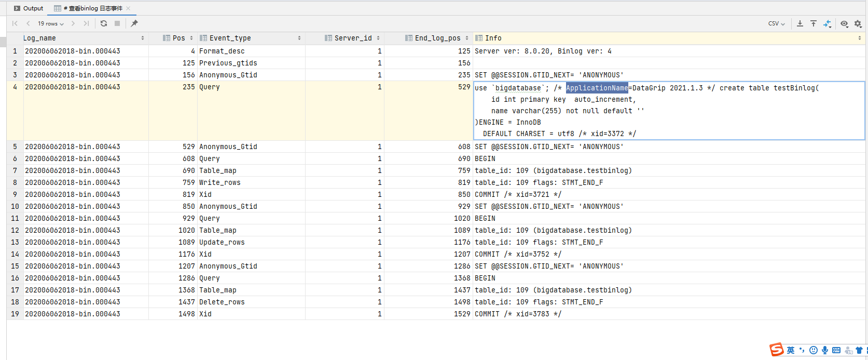Sort by the Log_name column arrows

(x=143, y=38)
